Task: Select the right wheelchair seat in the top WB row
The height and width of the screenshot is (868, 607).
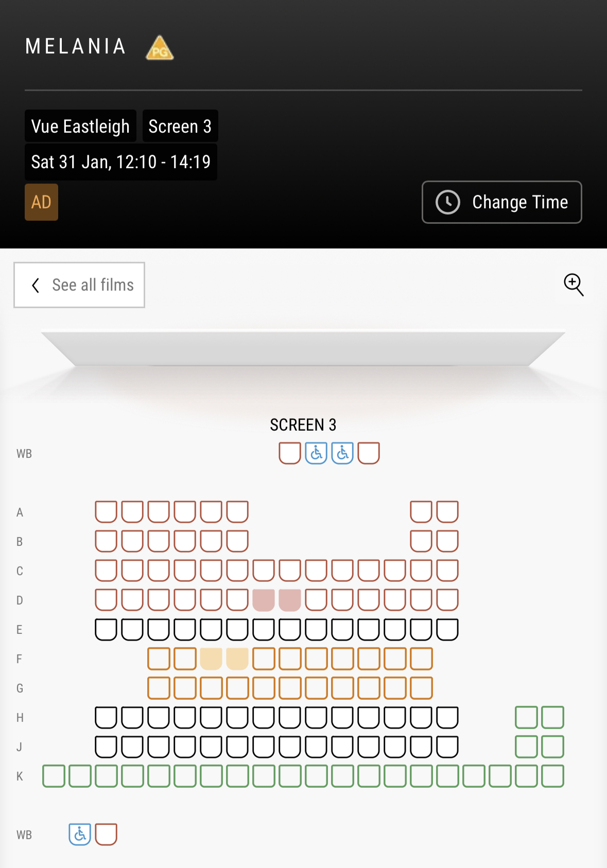Action: 342,453
